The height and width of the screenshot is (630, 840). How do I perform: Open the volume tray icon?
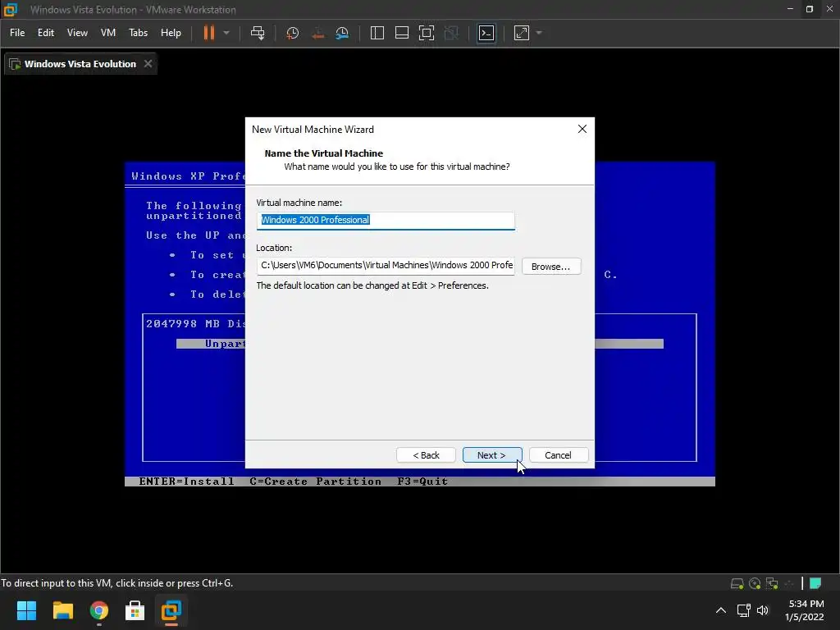763,610
